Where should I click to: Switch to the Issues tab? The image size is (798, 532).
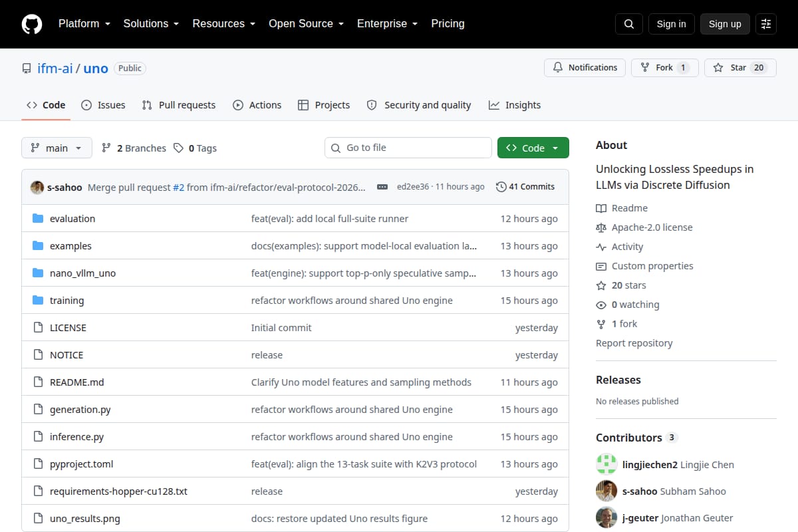(x=103, y=105)
